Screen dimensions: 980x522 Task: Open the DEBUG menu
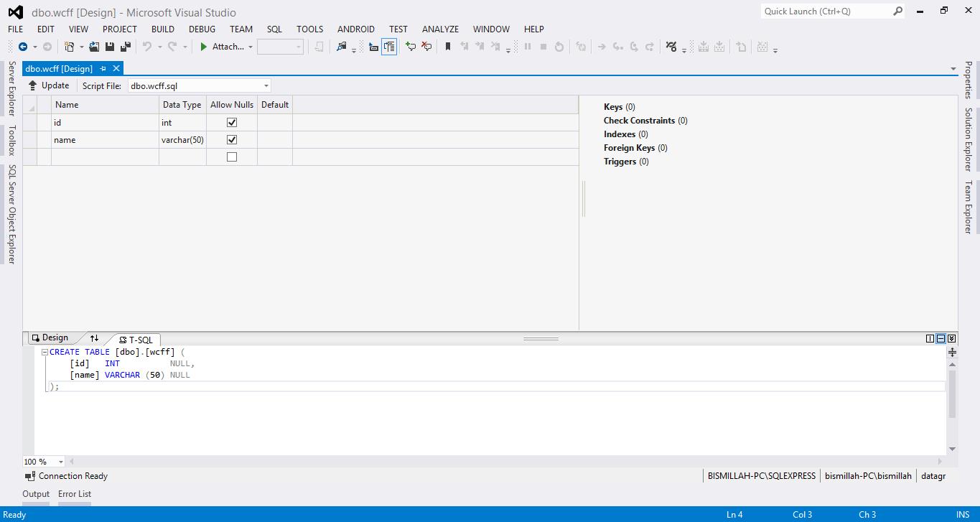(x=202, y=29)
